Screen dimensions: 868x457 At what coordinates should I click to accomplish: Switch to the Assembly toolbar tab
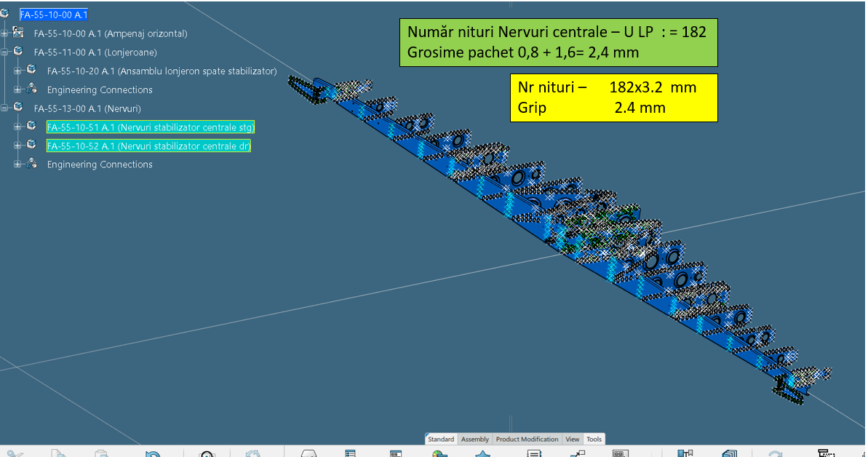(475, 439)
